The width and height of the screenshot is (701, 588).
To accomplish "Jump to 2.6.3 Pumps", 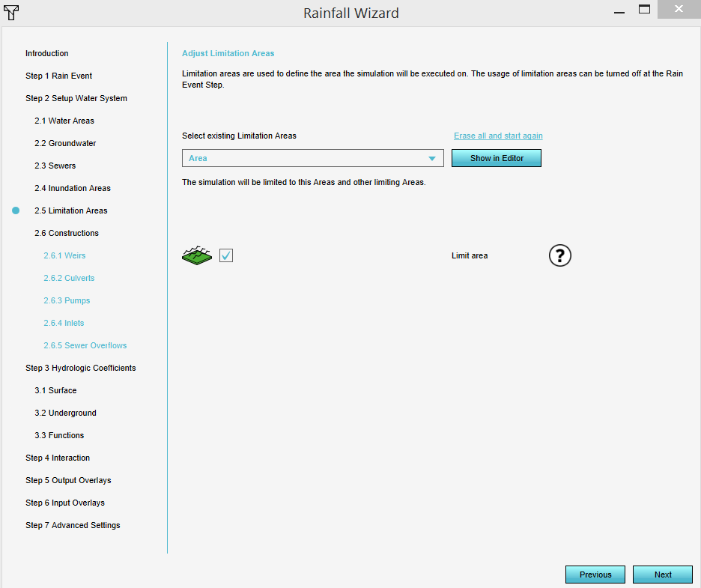I will click(67, 300).
